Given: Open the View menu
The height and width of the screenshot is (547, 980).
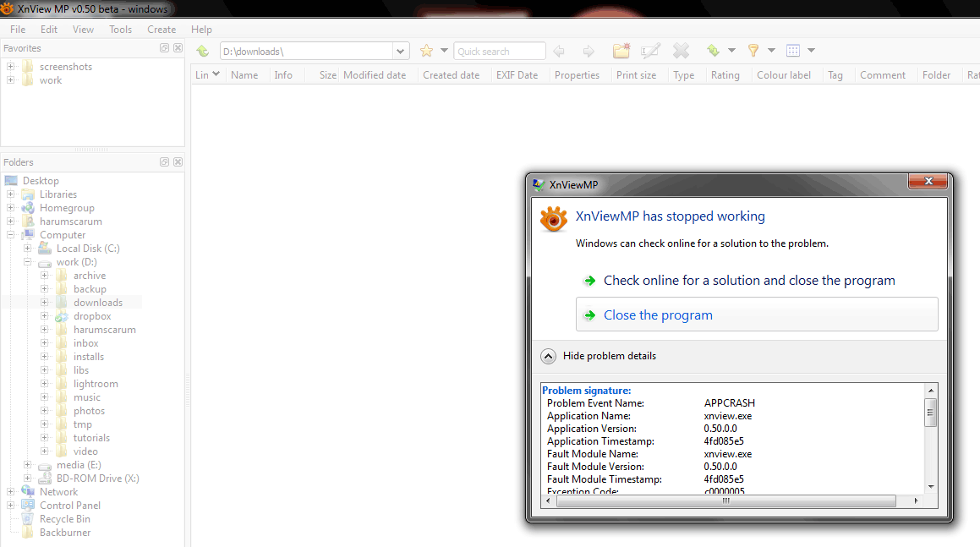Looking at the screenshot, I should pos(83,30).
